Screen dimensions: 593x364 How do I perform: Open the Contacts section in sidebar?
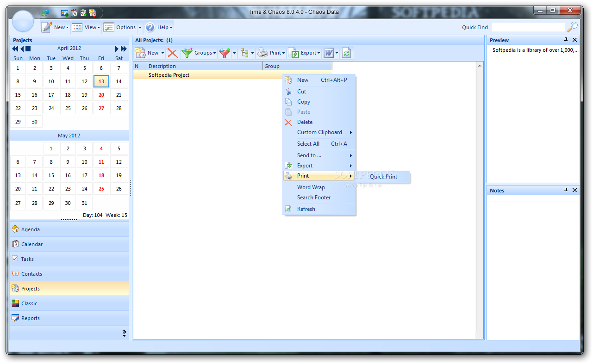point(69,274)
